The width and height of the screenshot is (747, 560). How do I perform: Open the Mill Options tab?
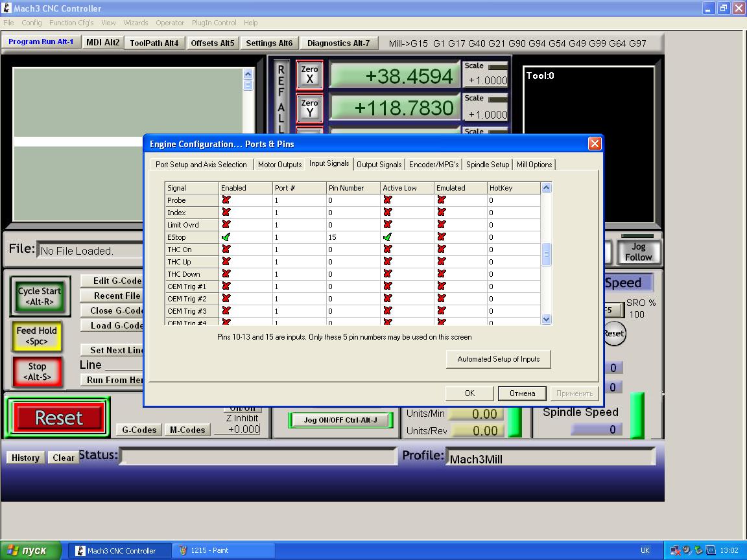[534, 165]
